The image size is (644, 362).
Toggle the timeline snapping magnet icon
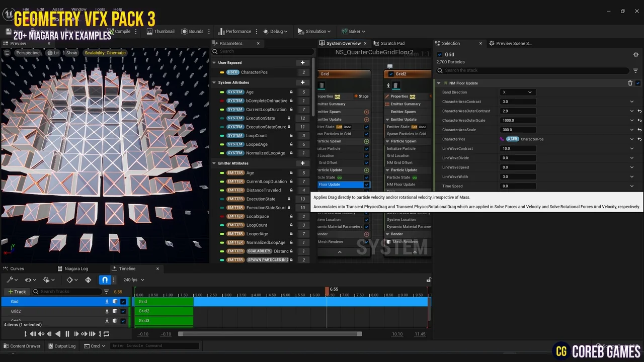pos(105,280)
